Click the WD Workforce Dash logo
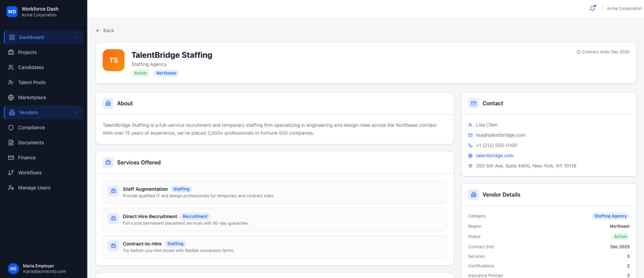The width and height of the screenshot is (644, 278). (12, 11)
